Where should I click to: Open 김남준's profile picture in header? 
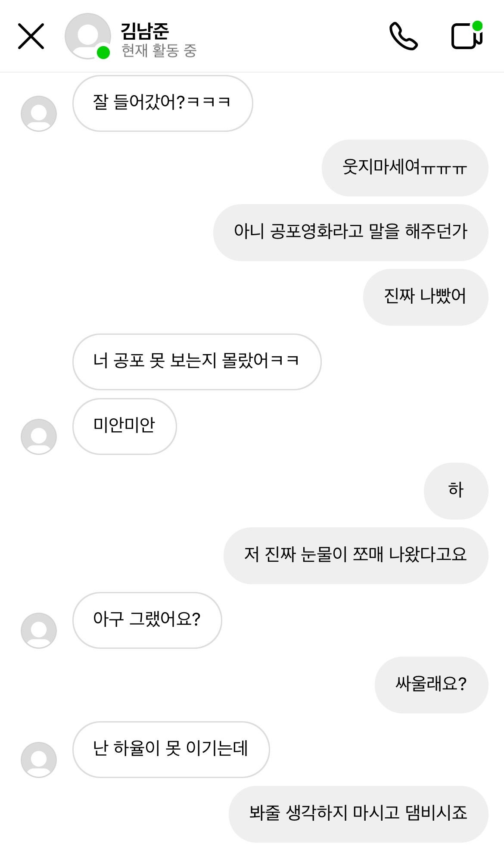click(87, 36)
